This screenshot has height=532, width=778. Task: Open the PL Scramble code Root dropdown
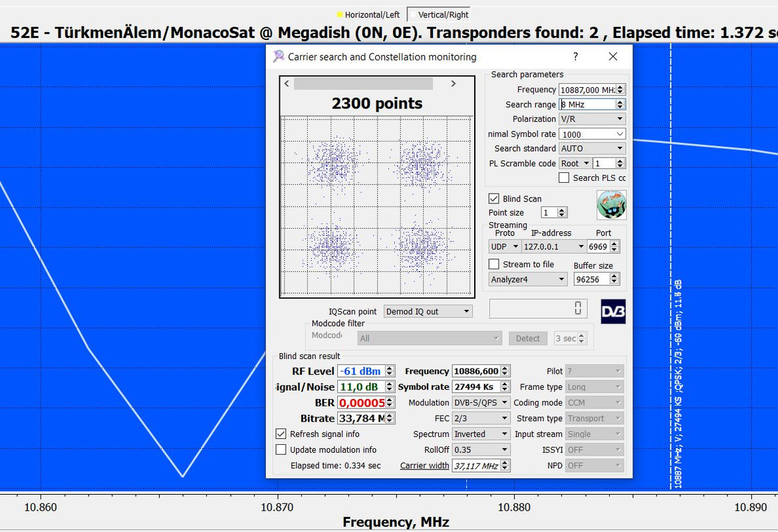575,164
